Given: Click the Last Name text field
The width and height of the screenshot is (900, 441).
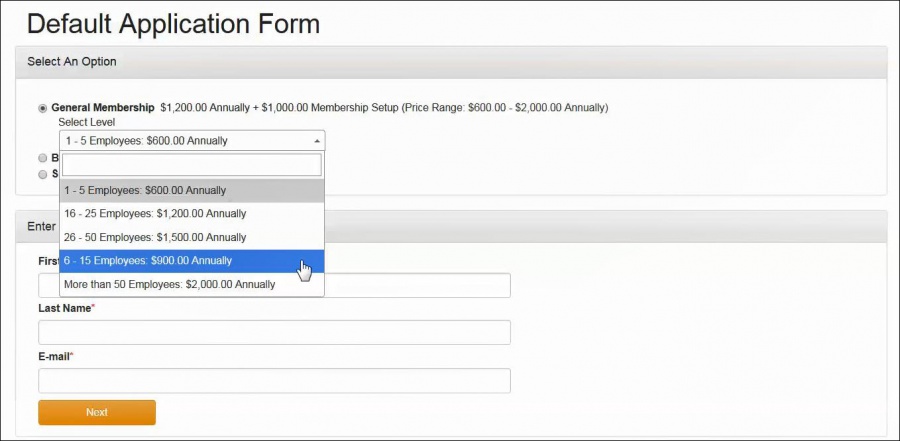Looking at the screenshot, I should [274, 332].
